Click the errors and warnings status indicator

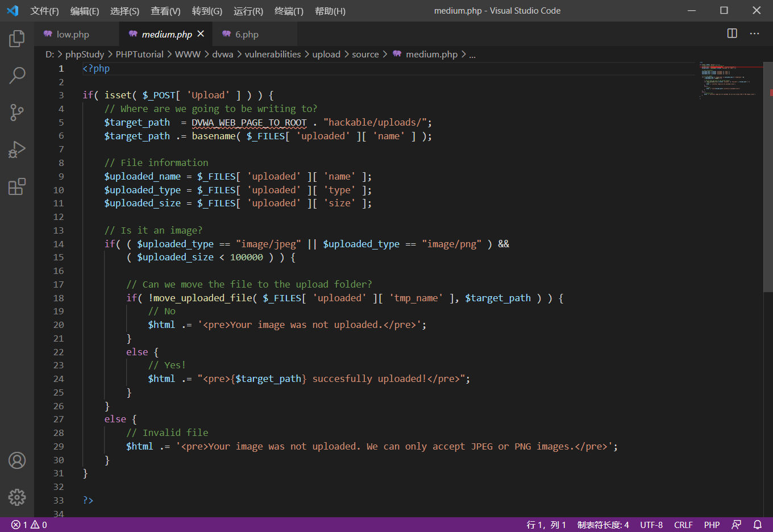point(29,525)
